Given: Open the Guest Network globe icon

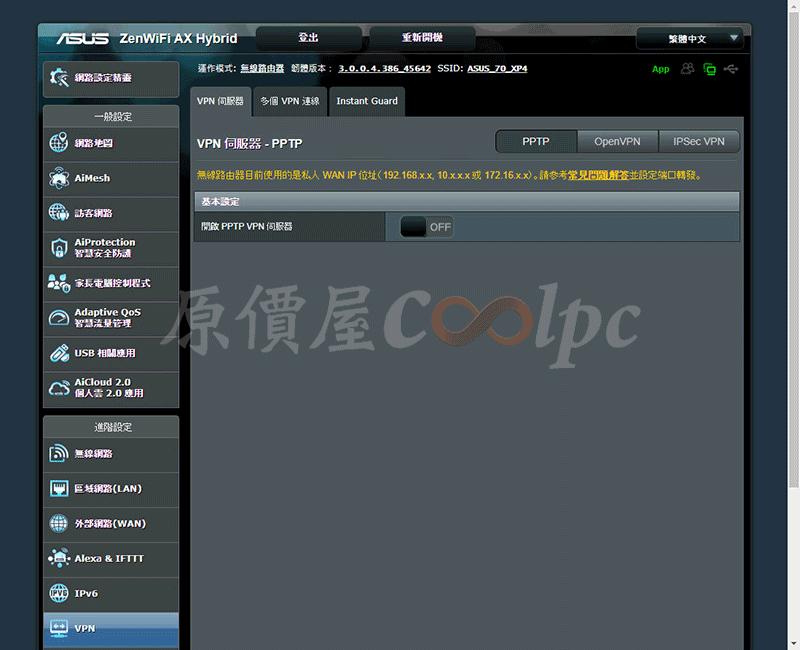Looking at the screenshot, I should click(x=59, y=212).
